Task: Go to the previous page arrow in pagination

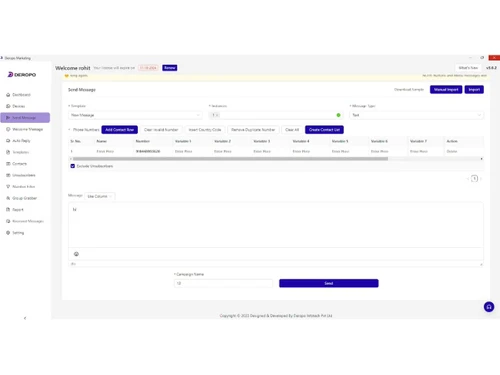Action: coord(468,179)
